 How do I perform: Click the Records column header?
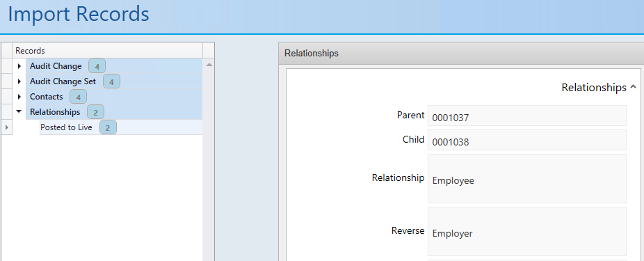click(x=108, y=51)
